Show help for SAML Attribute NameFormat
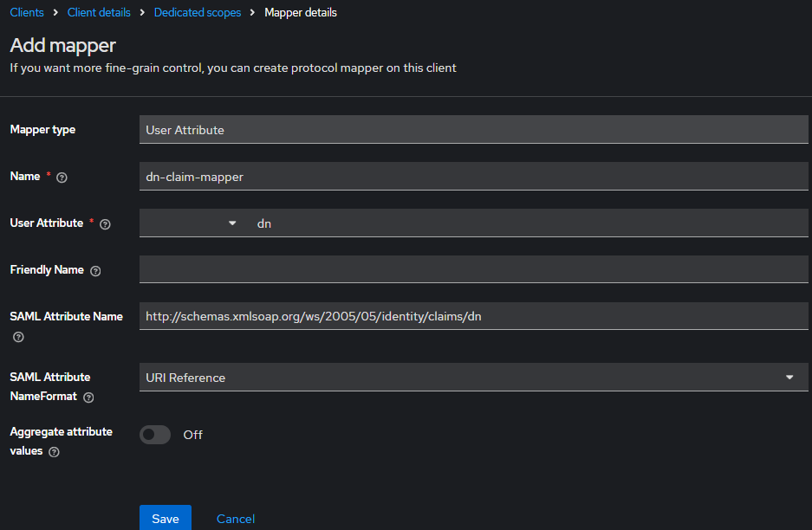This screenshot has height=530, width=812. click(x=88, y=397)
